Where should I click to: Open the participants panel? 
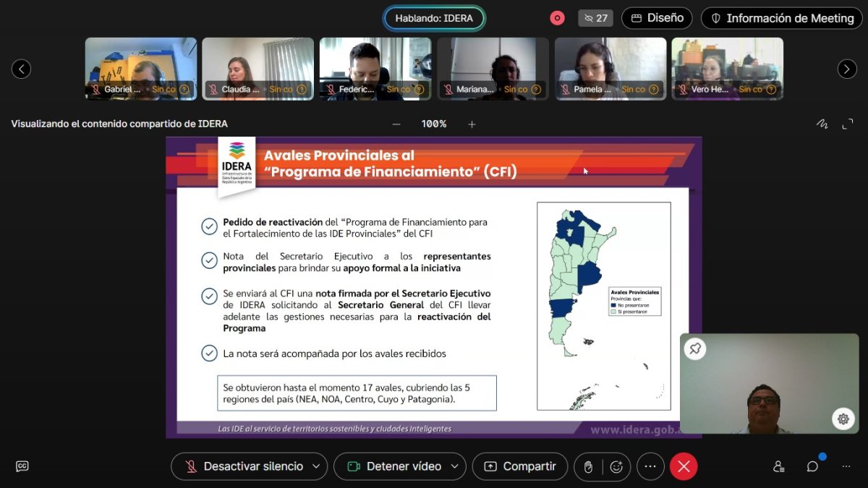coord(778,466)
